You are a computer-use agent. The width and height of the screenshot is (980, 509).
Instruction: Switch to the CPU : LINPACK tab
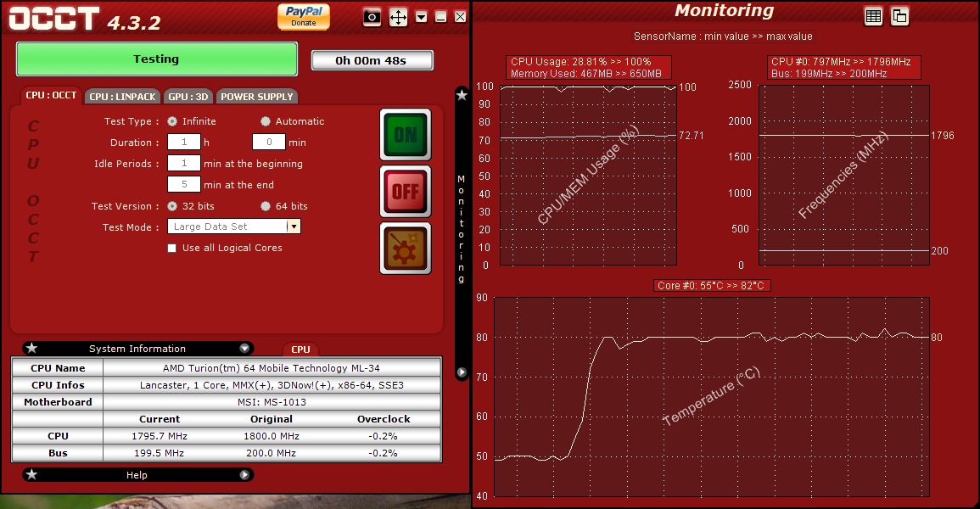[122, 97]
